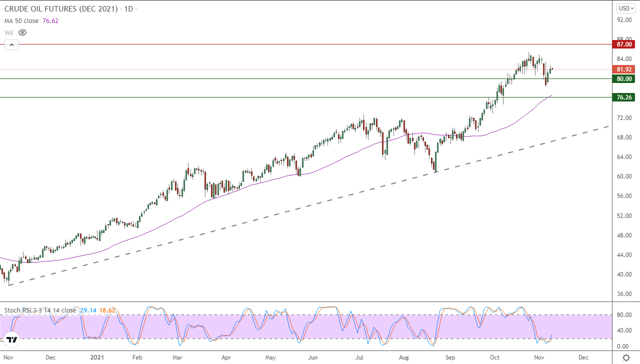Click the 68.00 price axis label
The height and width of the screenshot is (364, 640).
[624, 137]
